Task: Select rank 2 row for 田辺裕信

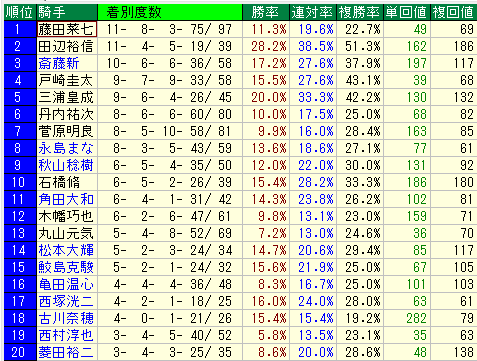Action: point(240,46)
